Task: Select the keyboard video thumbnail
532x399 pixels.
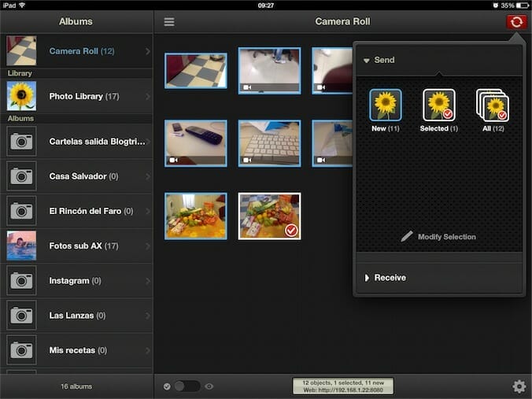Action: click(269, 143)
